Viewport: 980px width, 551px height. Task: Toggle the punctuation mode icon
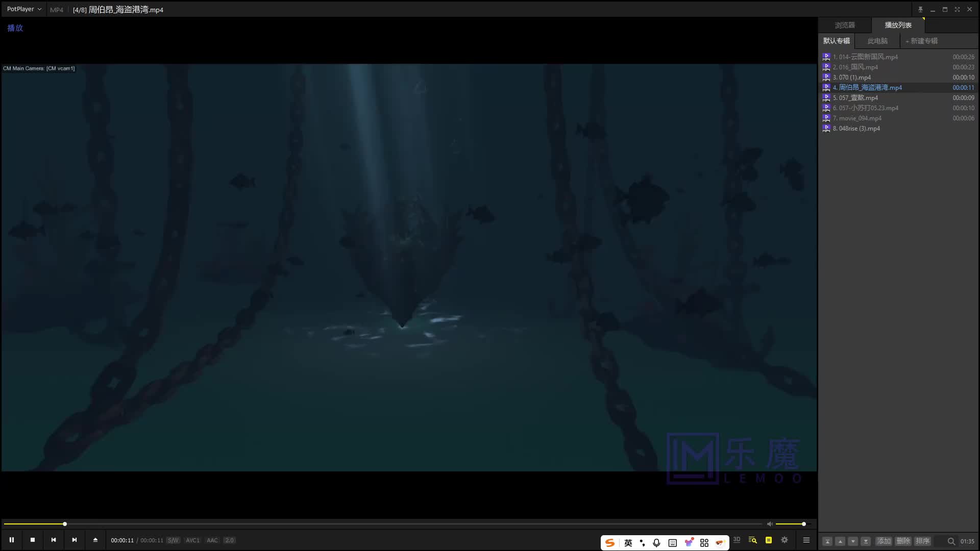642,543
